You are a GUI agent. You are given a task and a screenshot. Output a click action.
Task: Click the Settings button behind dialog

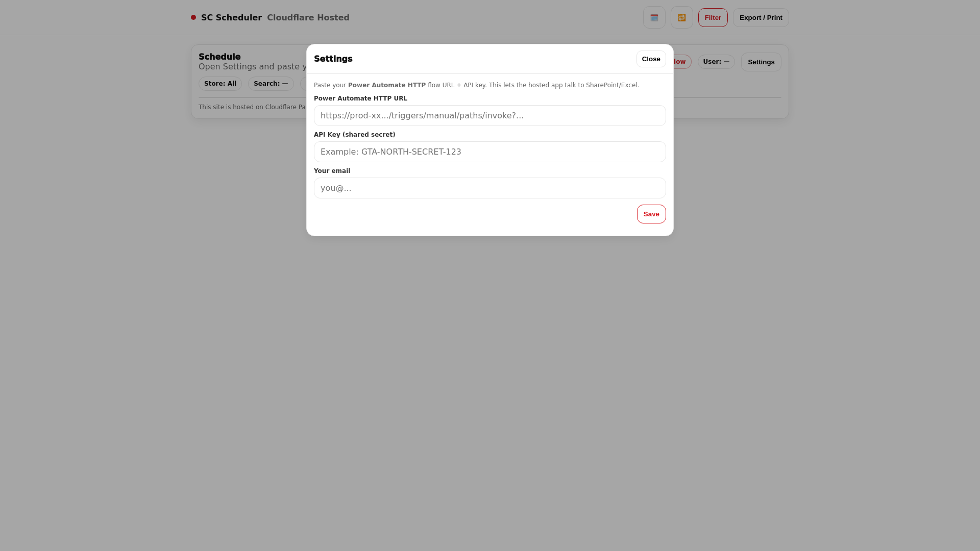[x=761, y=62]
